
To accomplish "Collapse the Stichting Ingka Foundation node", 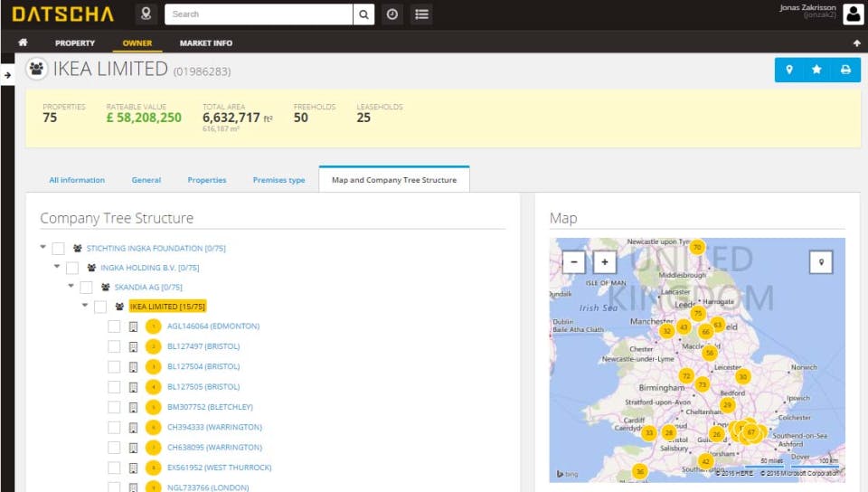I will click(x=43, y=247).
